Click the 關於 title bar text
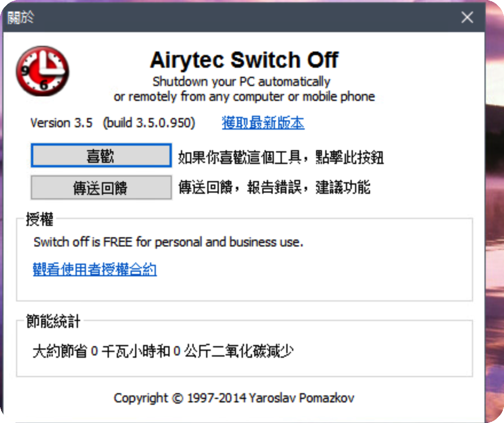The height and width of the screenshot is (423, 504). tap(21, 17)
